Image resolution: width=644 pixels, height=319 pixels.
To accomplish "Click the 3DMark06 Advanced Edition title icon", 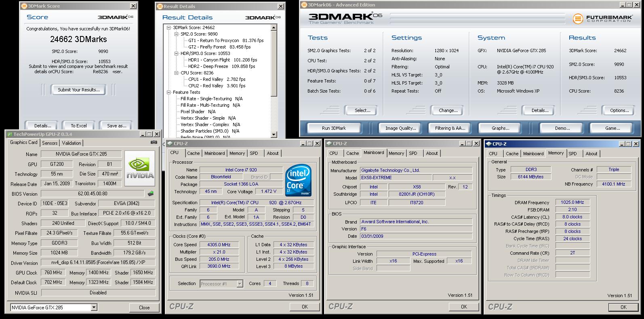I will click(304, 5).
